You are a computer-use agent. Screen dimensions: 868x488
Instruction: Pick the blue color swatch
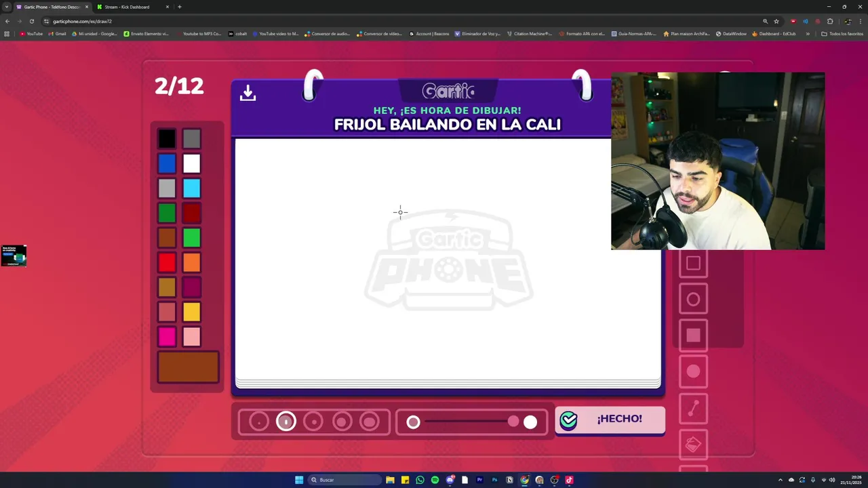(x=167, y=163)
